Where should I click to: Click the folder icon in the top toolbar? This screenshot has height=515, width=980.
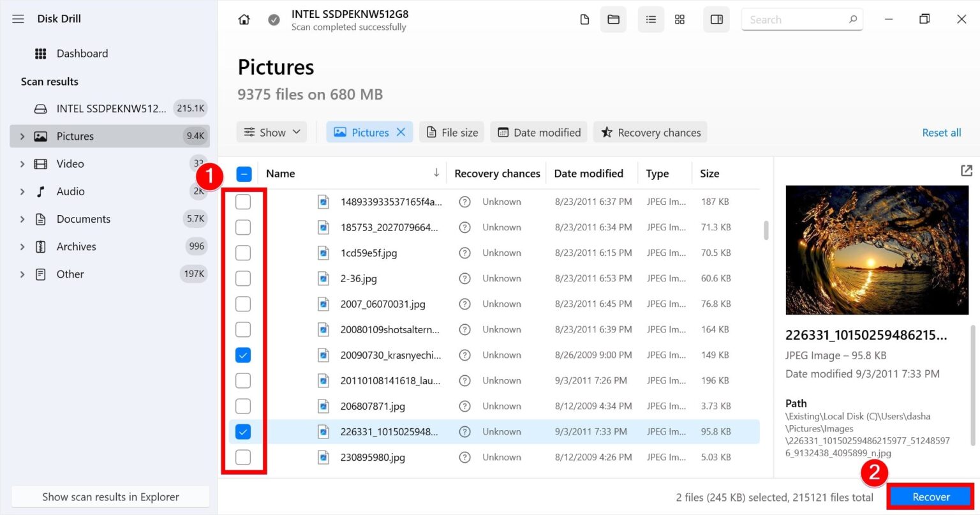pyautogui.click(x=613, y=19)
